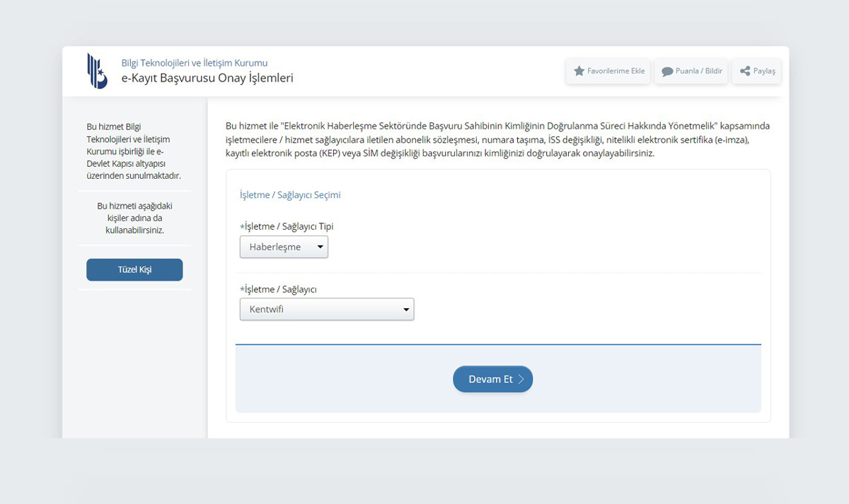Click the star icon for favorites

(x=579, y=71)
